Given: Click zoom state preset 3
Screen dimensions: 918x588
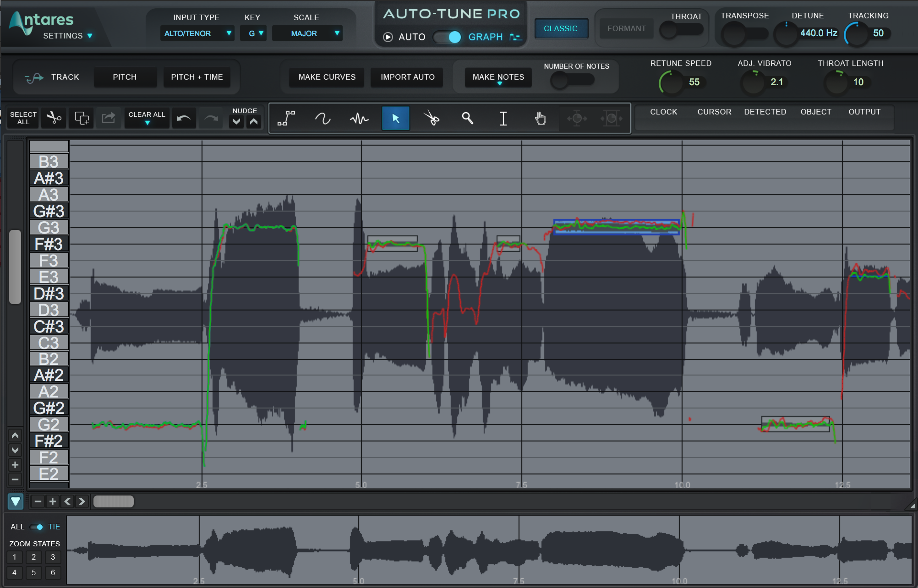Looking at the screenshot, I should 53,557.
